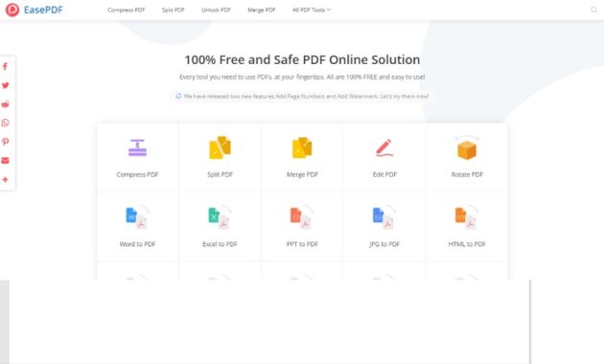
Task: Open the PPT to PDF converter
Action: (302, 227)
